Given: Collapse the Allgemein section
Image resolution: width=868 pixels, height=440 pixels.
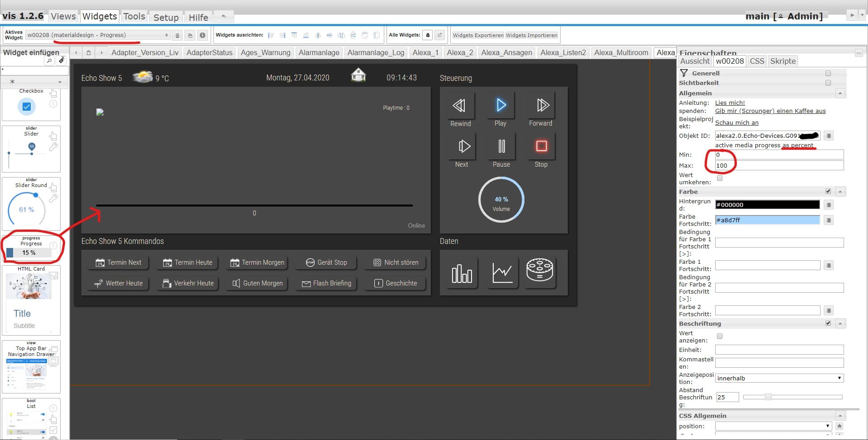Looking at the screenshot, I should pyautogui.click(x=840, y=93).
